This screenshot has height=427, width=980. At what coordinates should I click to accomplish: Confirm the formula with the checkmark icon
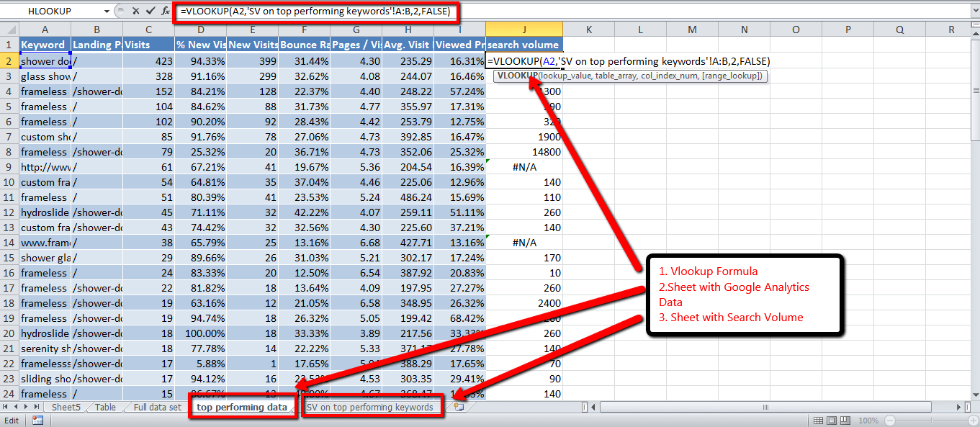coord(150,11)
